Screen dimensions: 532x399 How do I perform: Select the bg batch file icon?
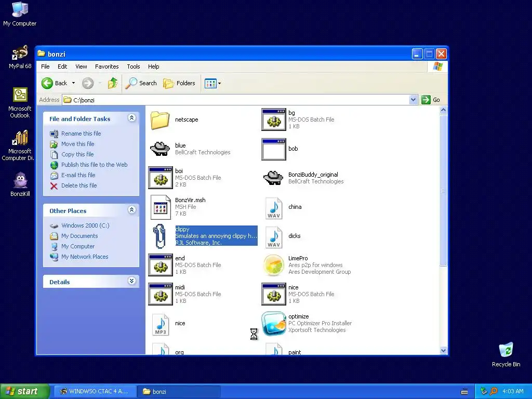[x=274, y=119]
